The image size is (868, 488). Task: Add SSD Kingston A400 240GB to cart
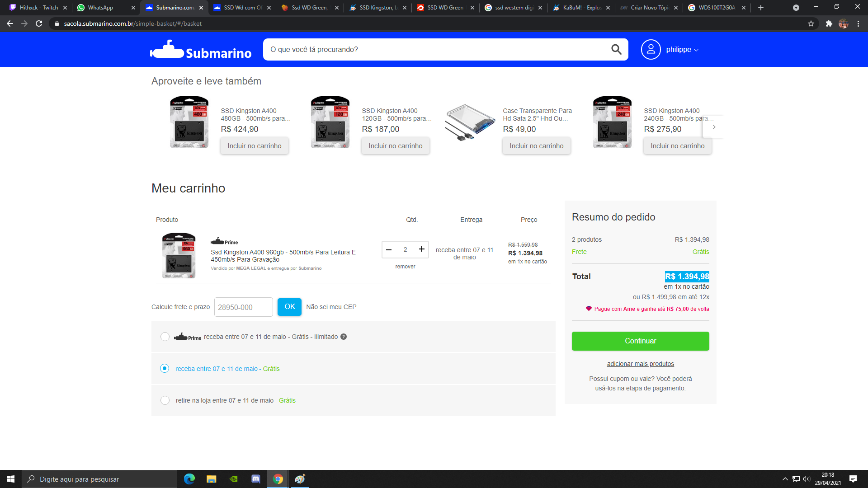coord(678,146)
